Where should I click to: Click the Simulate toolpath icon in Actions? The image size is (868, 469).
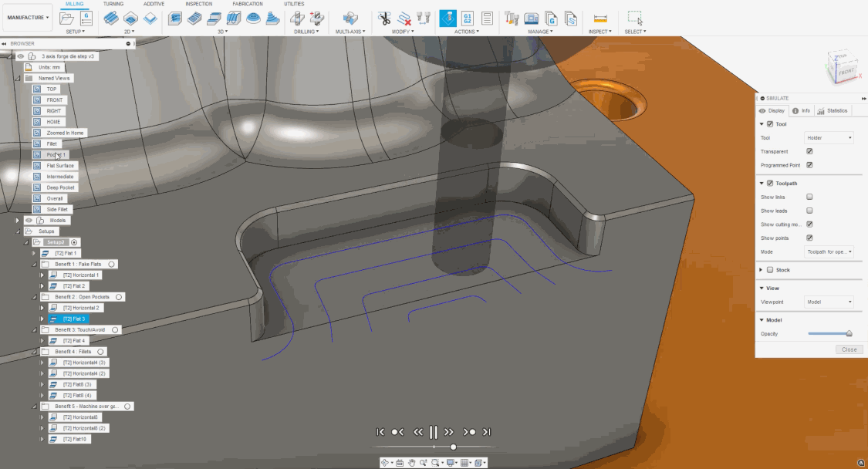point(448,19)
